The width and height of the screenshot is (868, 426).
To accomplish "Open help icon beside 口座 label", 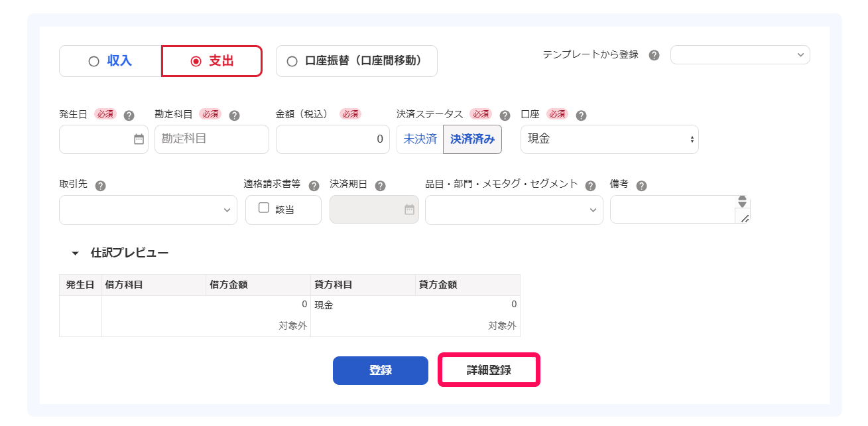I will (581, 115).
